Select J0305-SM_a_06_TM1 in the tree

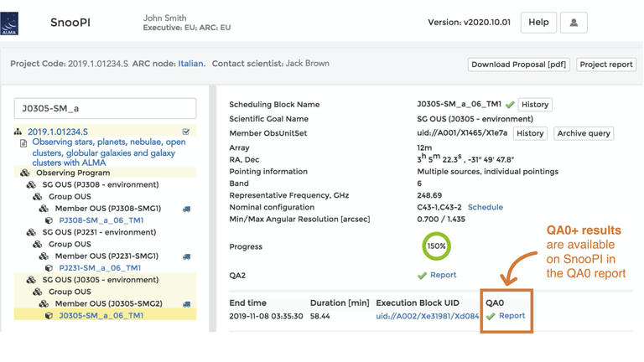tap(101, 316)
